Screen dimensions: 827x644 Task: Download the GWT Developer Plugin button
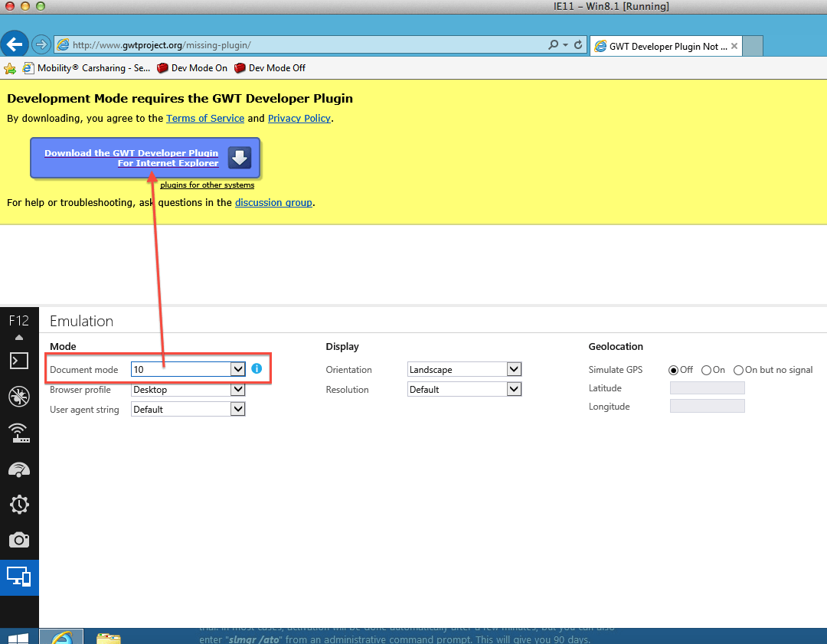tap(145, 158)
